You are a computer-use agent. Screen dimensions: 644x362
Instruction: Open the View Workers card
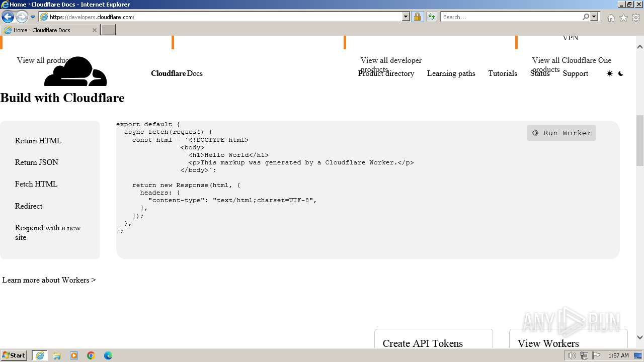point(569,339)
